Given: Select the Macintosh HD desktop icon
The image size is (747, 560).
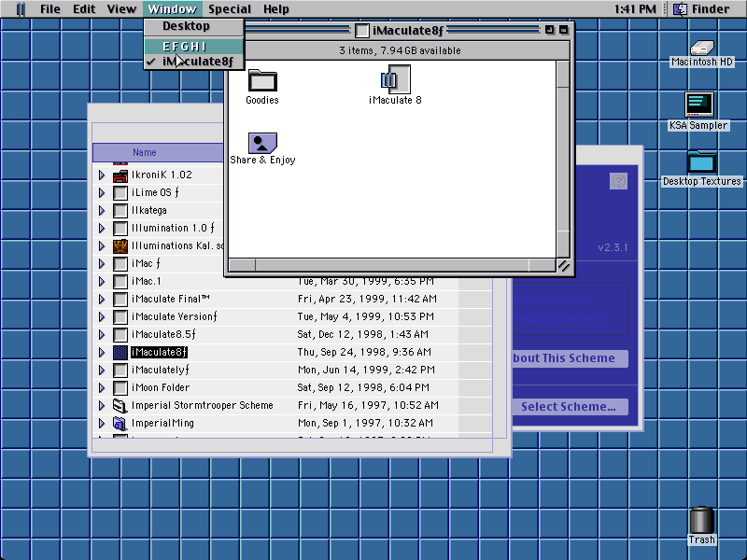Looking at the screenshot, I should click(702, 48).
